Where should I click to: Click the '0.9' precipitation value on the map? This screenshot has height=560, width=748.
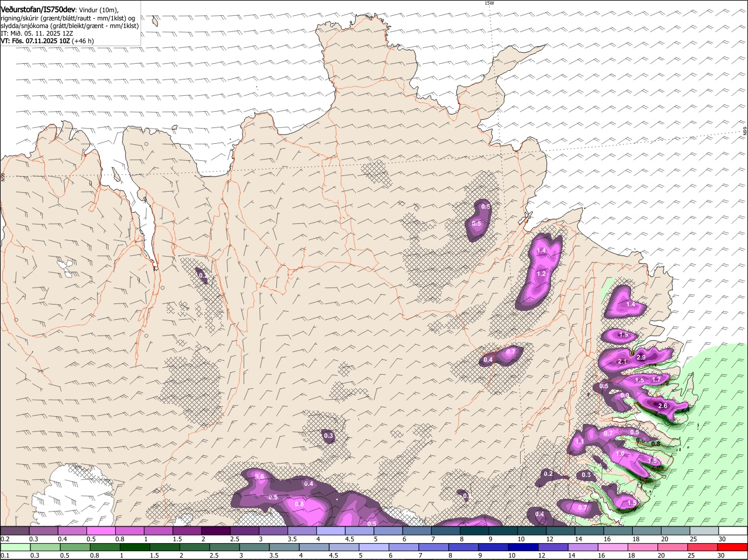625,396
